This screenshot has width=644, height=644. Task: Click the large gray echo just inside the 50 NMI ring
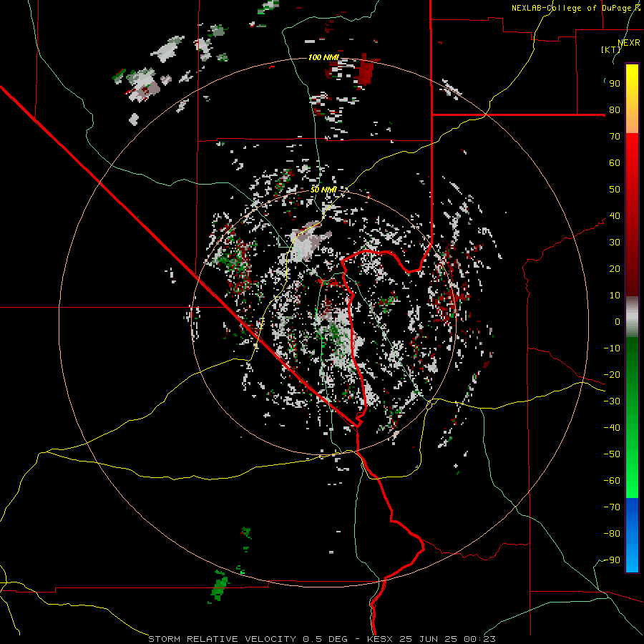tap(307, 243)
